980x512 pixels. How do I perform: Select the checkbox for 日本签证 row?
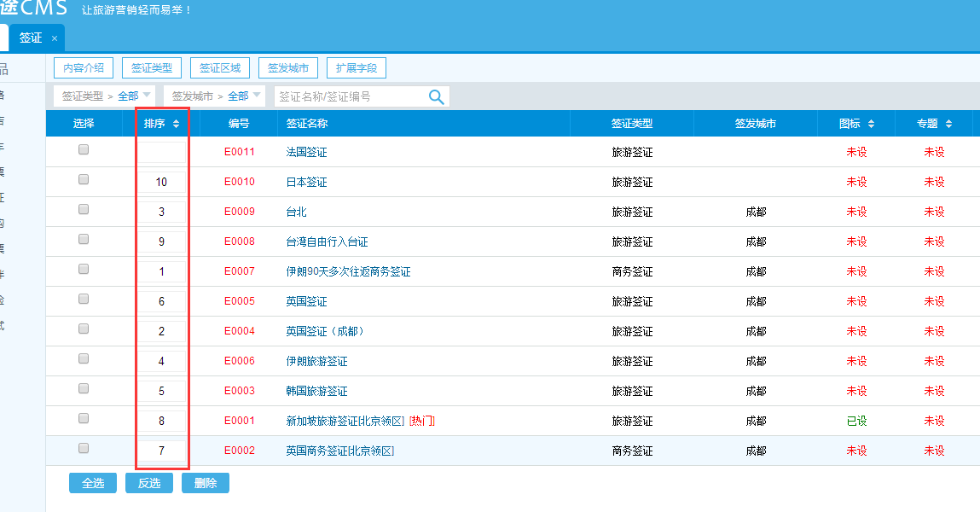click(x=84, y=179)
